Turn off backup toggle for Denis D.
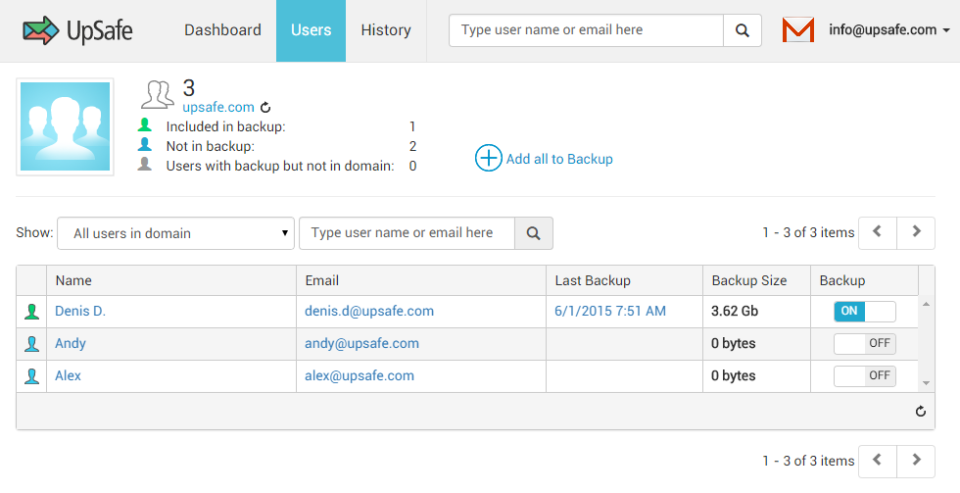The image size is (960, 493). point(864,311)
